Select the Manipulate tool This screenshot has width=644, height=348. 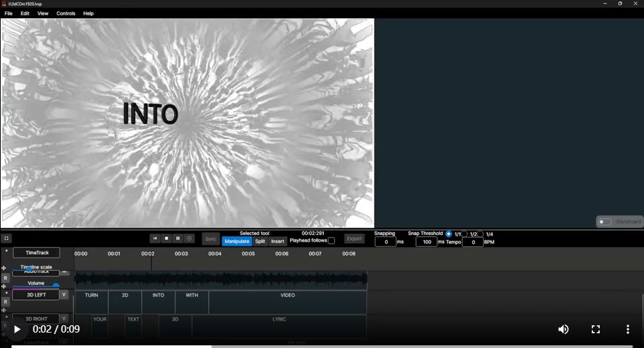click(x=237, y=242)
